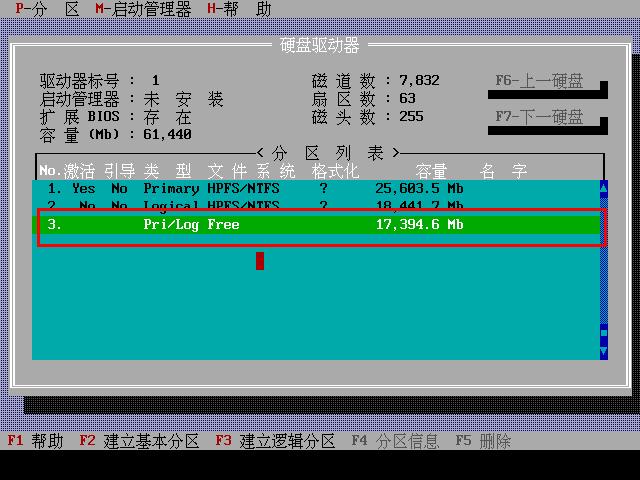Open the H-帮助 help menu
The image size is (640, 480).
[239, 9]
